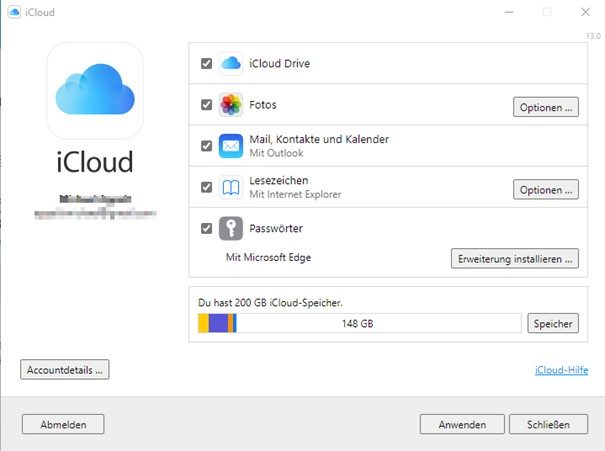Toggle the Fotos checkbox
This screenshot has height=451, width=605.
coord(206,105)
